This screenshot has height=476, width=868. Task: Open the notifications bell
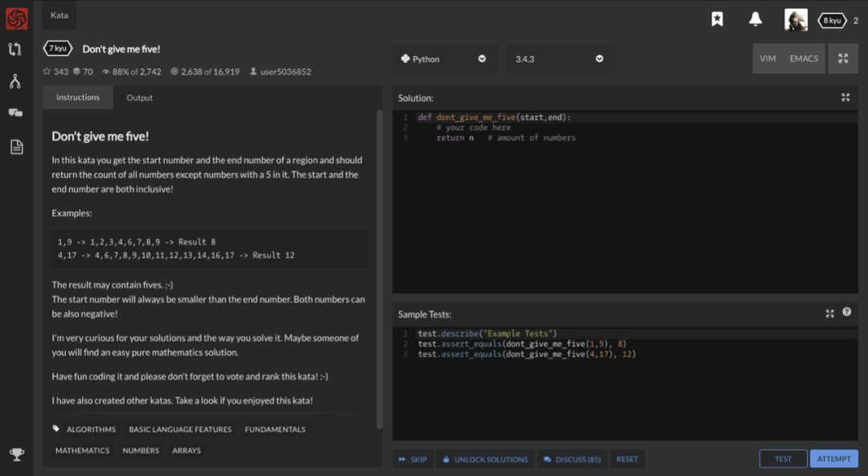755,19
